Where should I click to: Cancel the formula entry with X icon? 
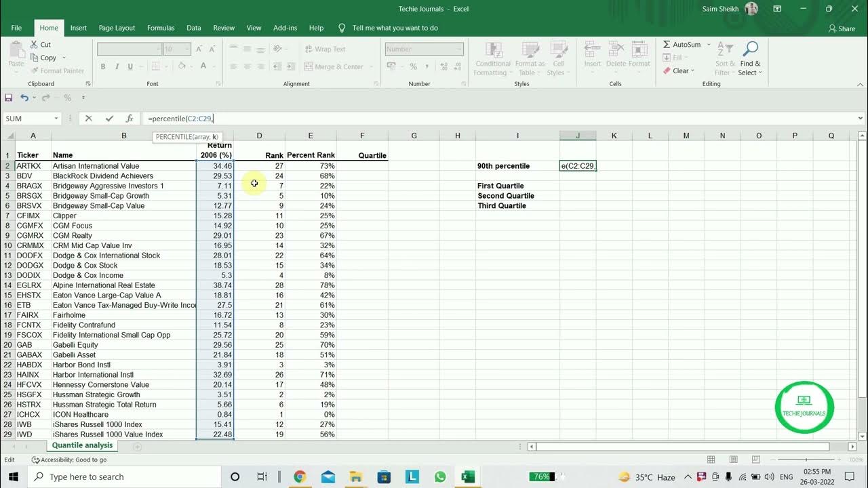point(88,119)
